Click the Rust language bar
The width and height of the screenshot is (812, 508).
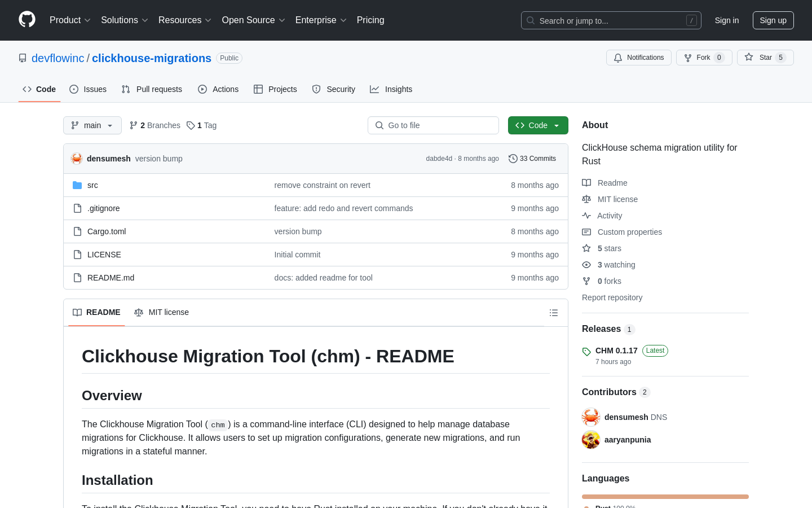click(x=665, y=497)
